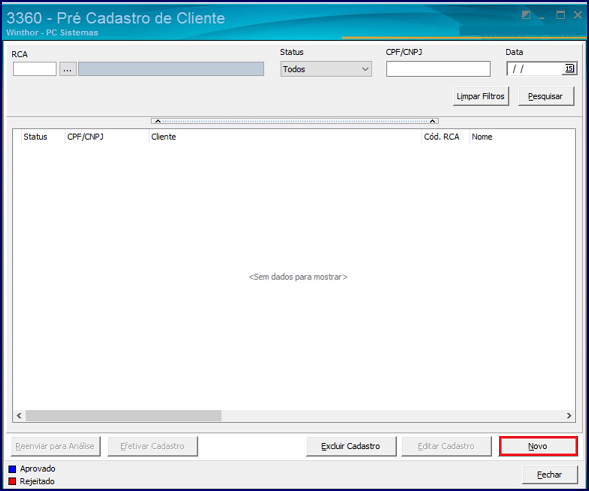Click the Novo button
The width and height of the screenshot is (589, 491).
[x=538, y=446]
